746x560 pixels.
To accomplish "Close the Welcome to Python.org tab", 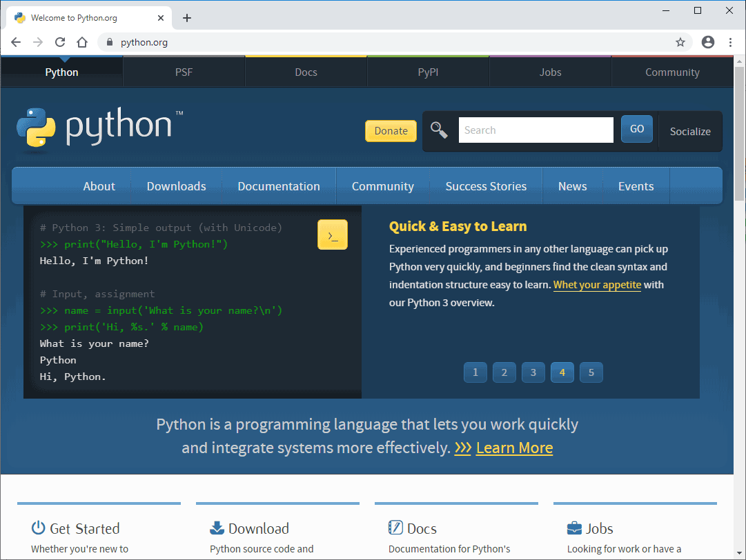I will pos(161,18).
